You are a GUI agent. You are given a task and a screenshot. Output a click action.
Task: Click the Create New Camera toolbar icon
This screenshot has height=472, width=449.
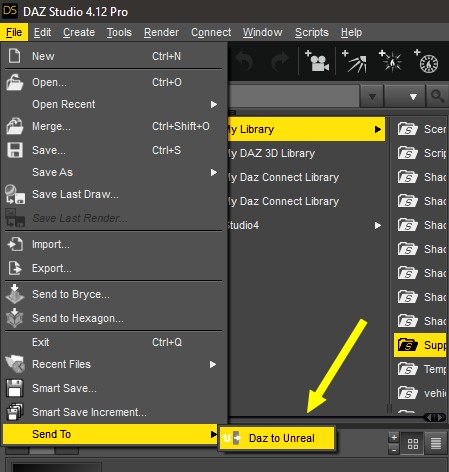click(317, 61)
